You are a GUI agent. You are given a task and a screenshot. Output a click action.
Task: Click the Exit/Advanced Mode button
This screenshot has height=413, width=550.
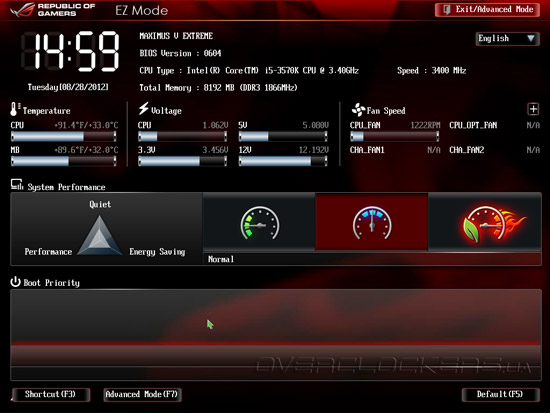click(487, 10)
